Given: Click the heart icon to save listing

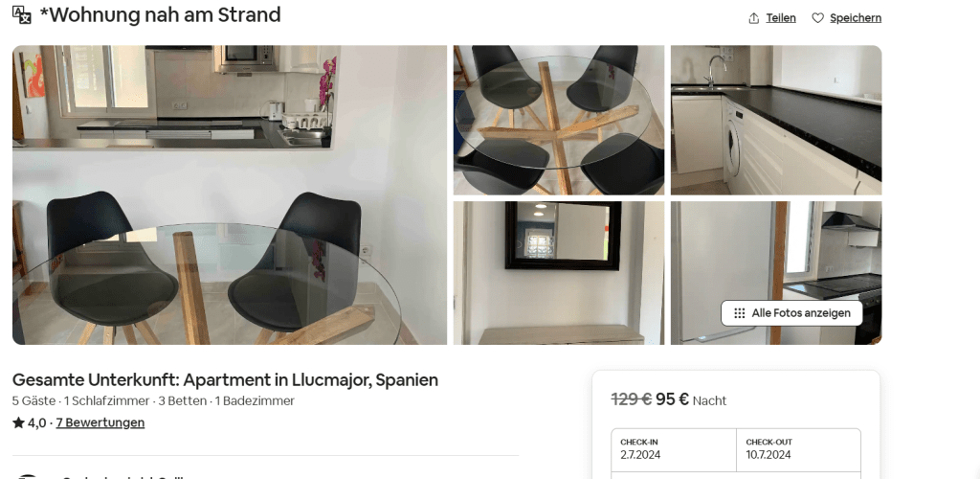Looking at the screenshot, I should (x=817, y=18).
